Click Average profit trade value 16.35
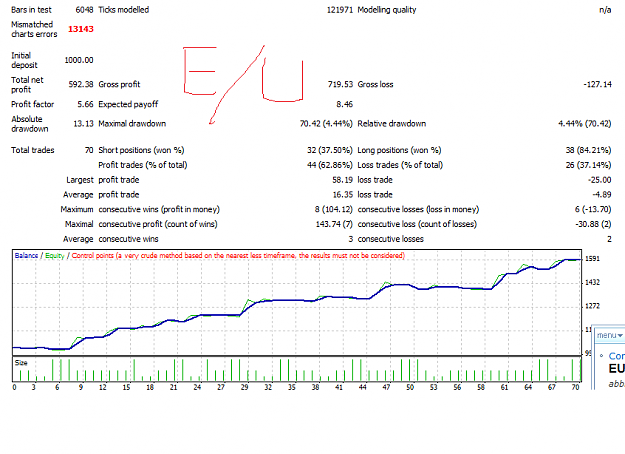The image size is (625, 454). (x=343, y=195)
